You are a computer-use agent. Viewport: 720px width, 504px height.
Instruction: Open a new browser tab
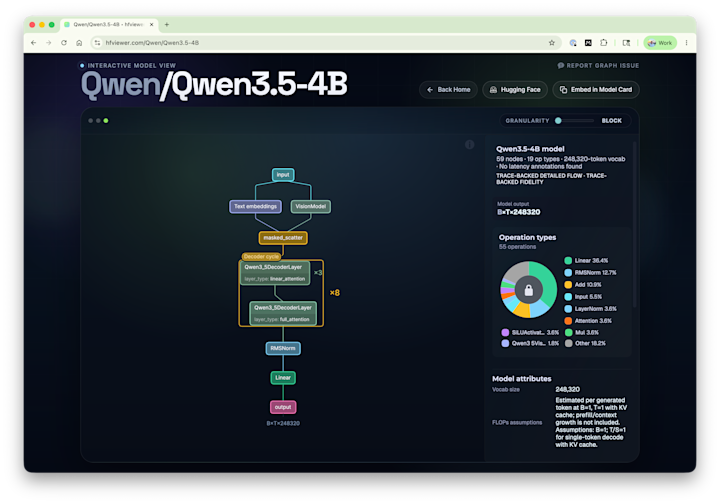pos(167,24)
